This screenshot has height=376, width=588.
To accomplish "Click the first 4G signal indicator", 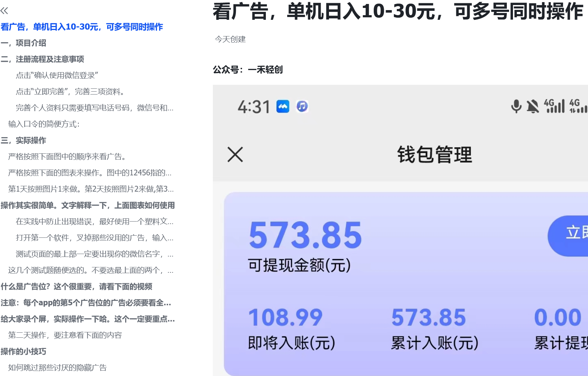I will tap(554, 106).
